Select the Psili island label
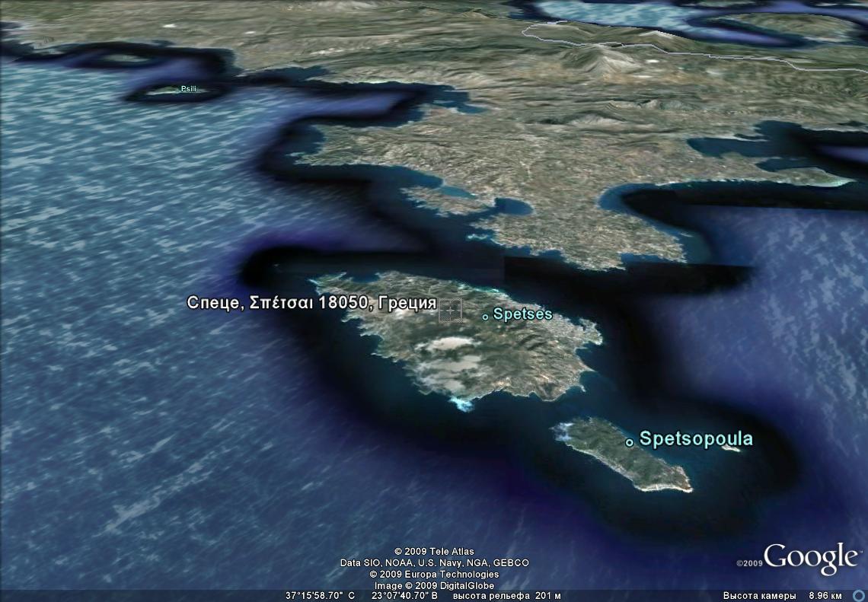The height and width of the screenshot is (602, 868). [x=188, y=89]
